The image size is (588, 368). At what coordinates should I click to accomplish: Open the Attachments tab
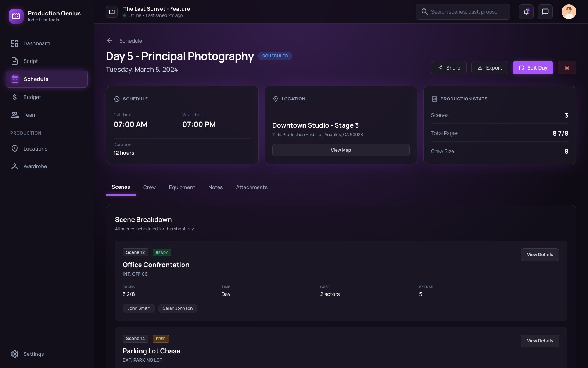tap(252, 187)
